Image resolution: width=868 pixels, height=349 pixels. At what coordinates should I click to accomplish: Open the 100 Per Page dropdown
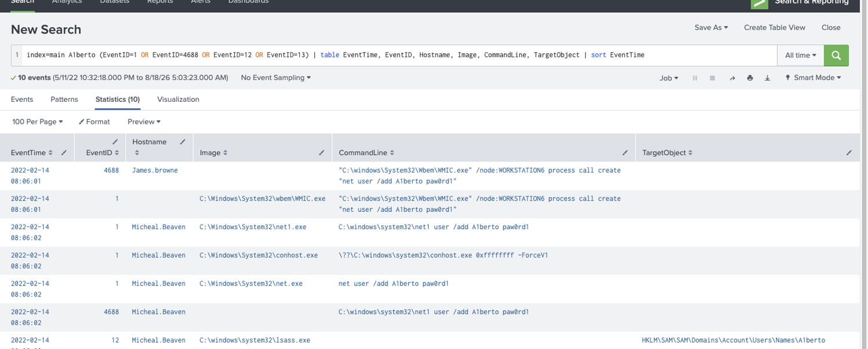(x=38, y=122)
